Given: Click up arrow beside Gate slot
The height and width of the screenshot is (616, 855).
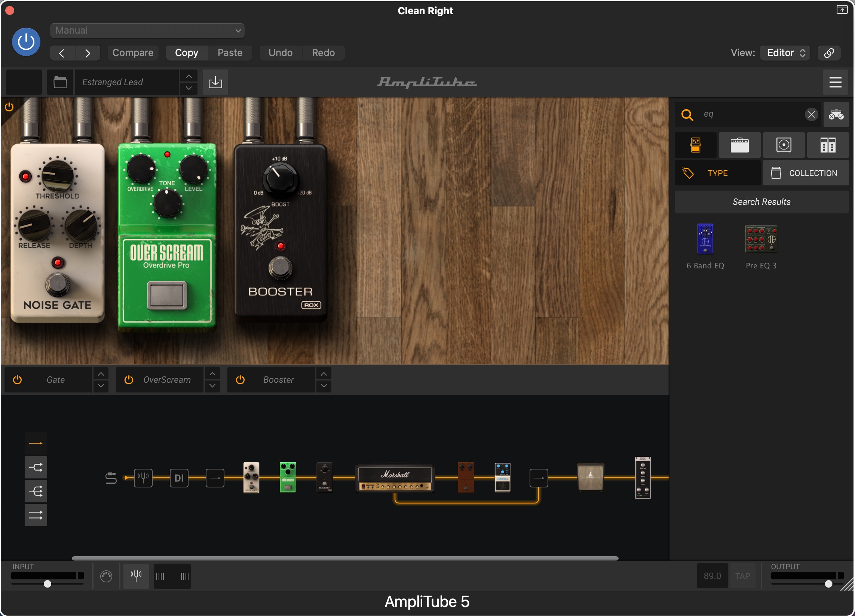Looking at the screenshot, I should coord(101,374).
